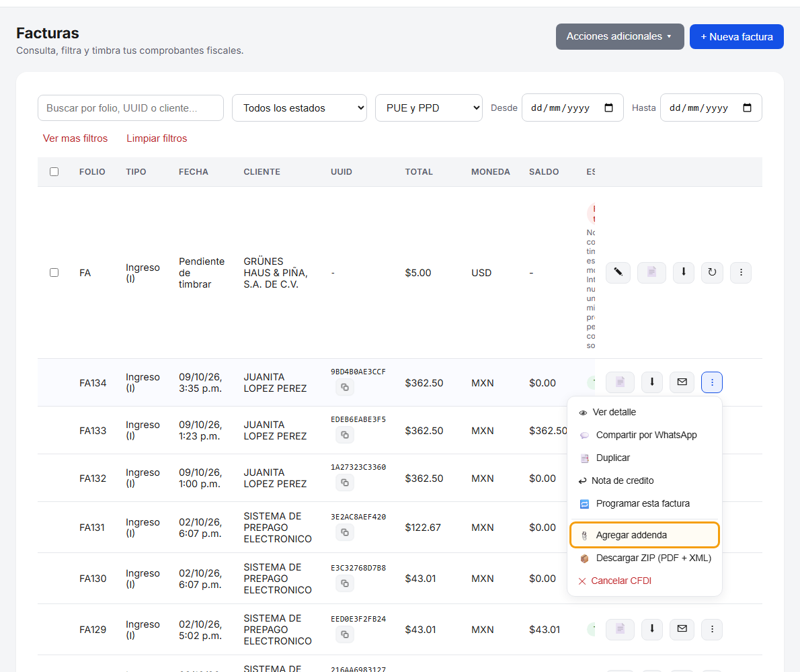Click the 'FECHA' column header
The image size is (800, 672).
point(194,172)
